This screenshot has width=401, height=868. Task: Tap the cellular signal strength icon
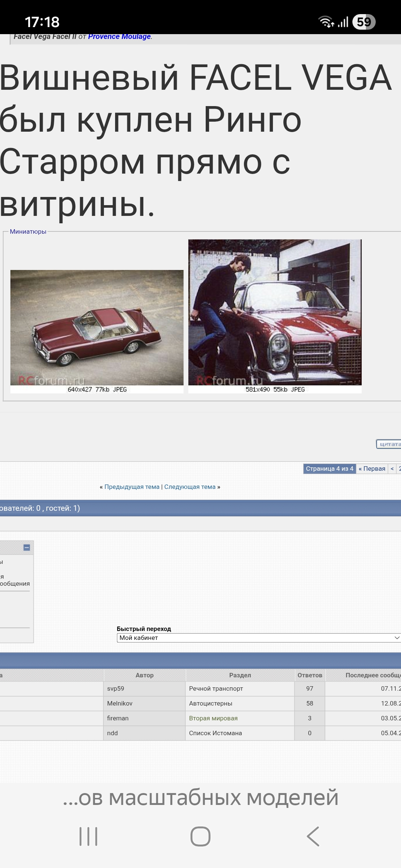[343, 22]
